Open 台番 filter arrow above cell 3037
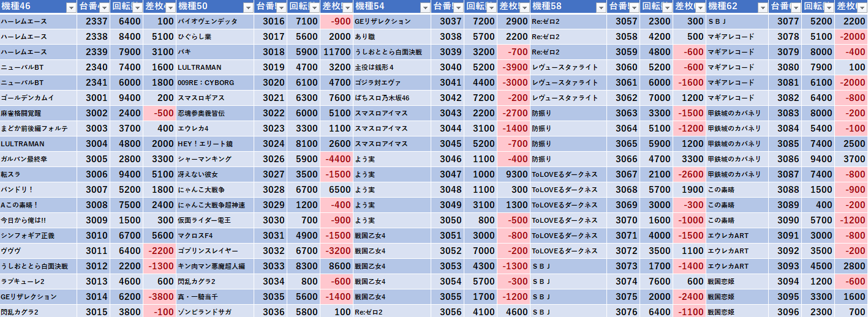 pos(459,7)
